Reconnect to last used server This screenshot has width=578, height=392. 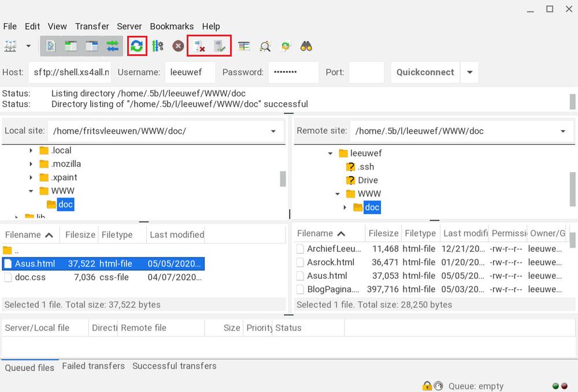coord(220,46)
